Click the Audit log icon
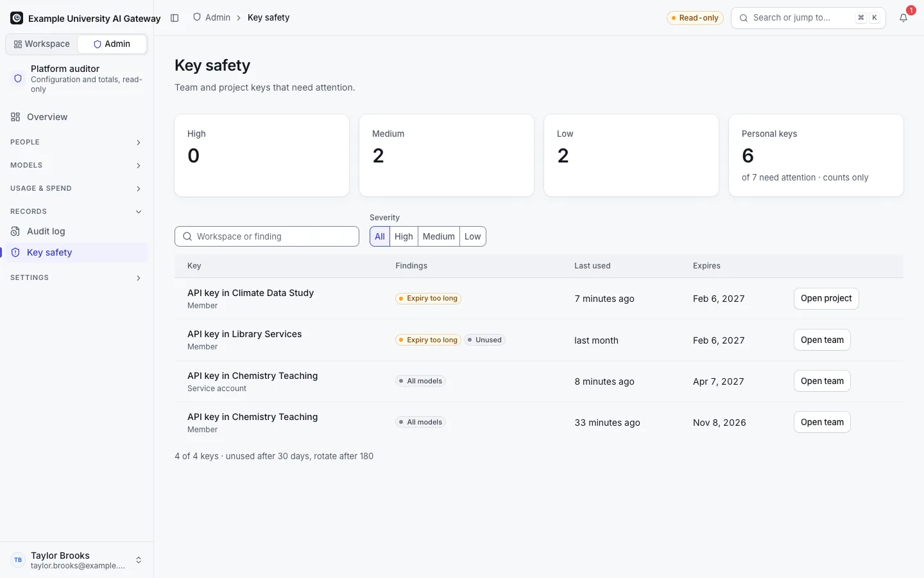924x578 pixels. (x=15, y=231)
